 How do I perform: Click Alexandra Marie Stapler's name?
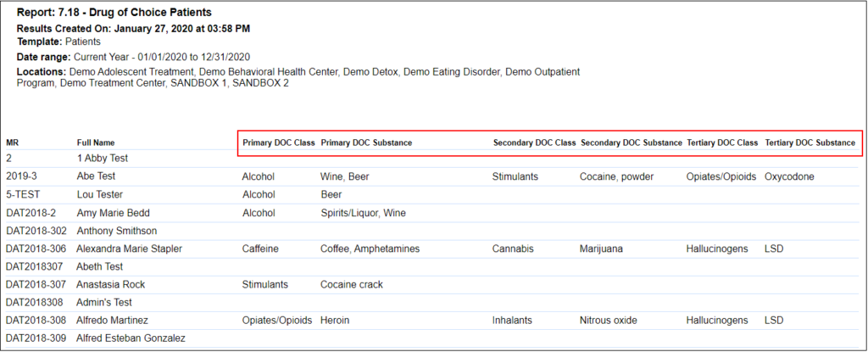[129, 249]
